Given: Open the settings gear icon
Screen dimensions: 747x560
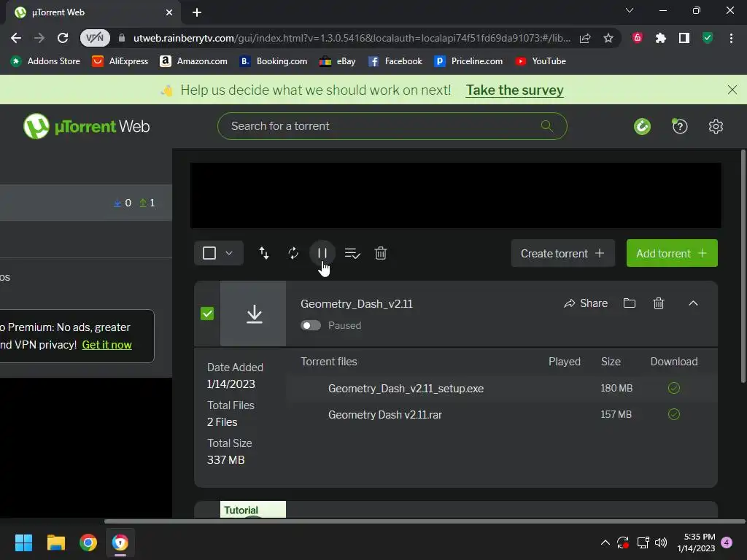Looking at the screenshot, I should (716, 126).
